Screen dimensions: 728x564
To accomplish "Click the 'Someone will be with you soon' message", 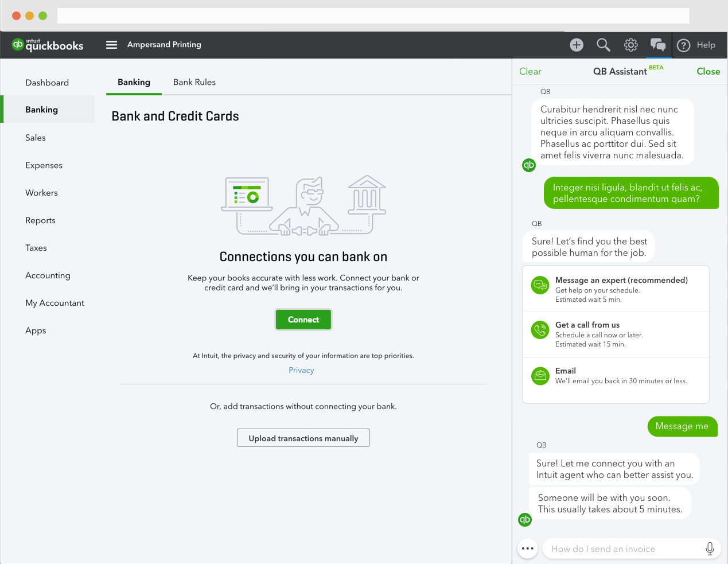I will (610, 503).
